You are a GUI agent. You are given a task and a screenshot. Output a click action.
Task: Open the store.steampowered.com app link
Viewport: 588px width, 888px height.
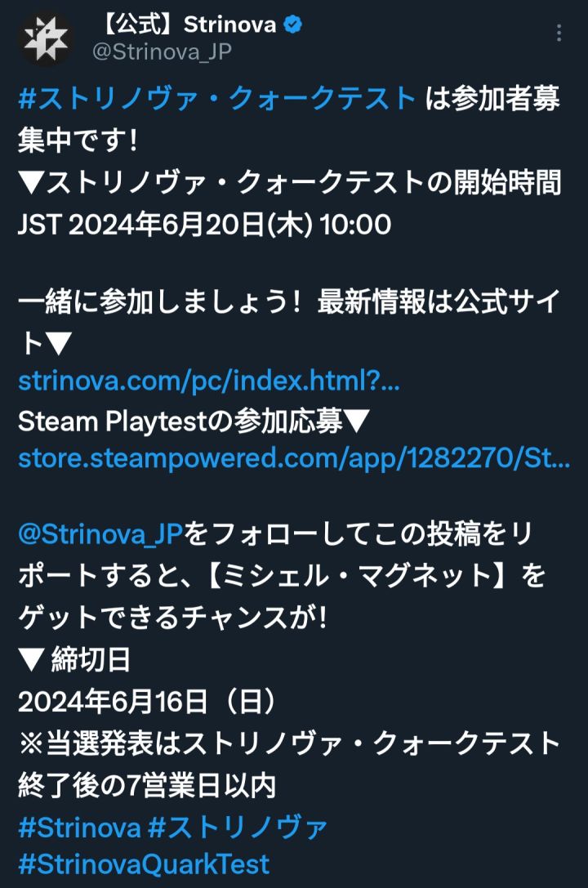(294, 457)
